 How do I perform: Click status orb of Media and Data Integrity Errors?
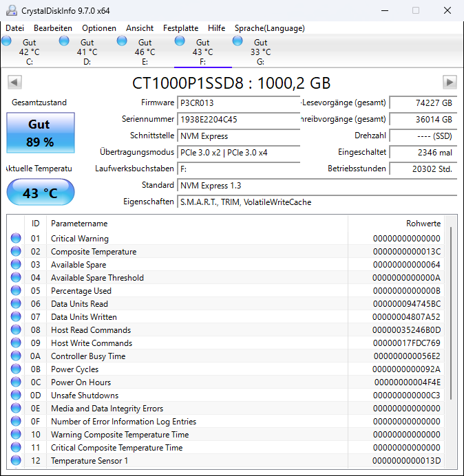tap(16, 408)
